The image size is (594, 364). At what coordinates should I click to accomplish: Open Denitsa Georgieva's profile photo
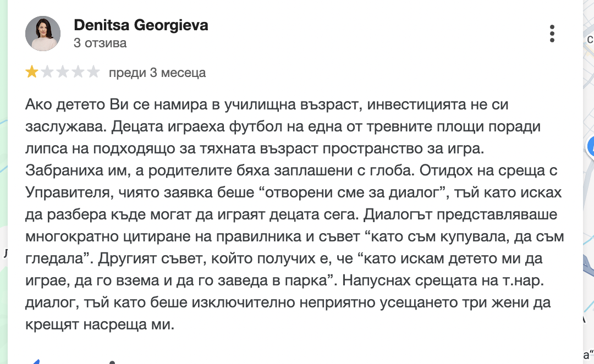43,34
